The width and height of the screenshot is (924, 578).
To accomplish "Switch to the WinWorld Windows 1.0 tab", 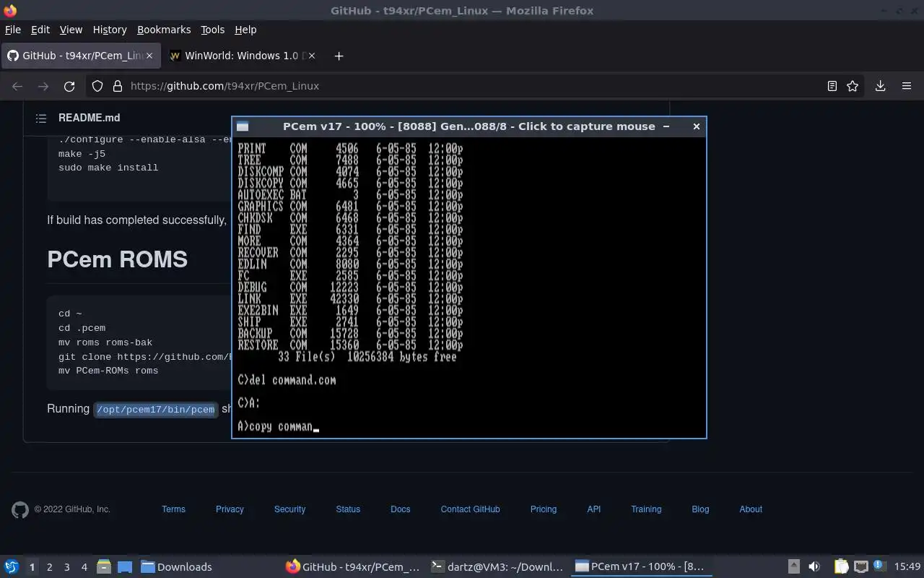I will click(242, 56).
